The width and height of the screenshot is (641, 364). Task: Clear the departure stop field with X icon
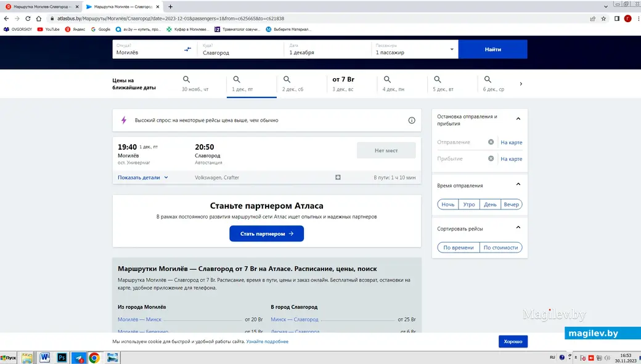point(491,142)
